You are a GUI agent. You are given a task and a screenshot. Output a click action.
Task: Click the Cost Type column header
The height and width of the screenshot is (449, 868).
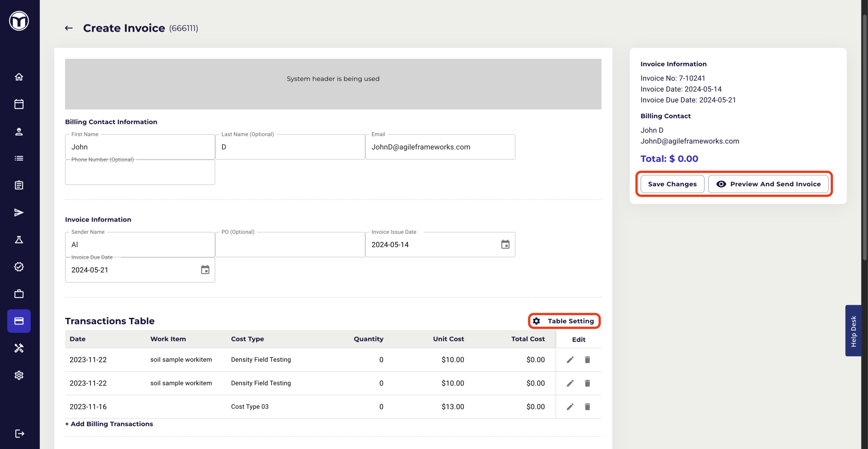pos(248,339)
